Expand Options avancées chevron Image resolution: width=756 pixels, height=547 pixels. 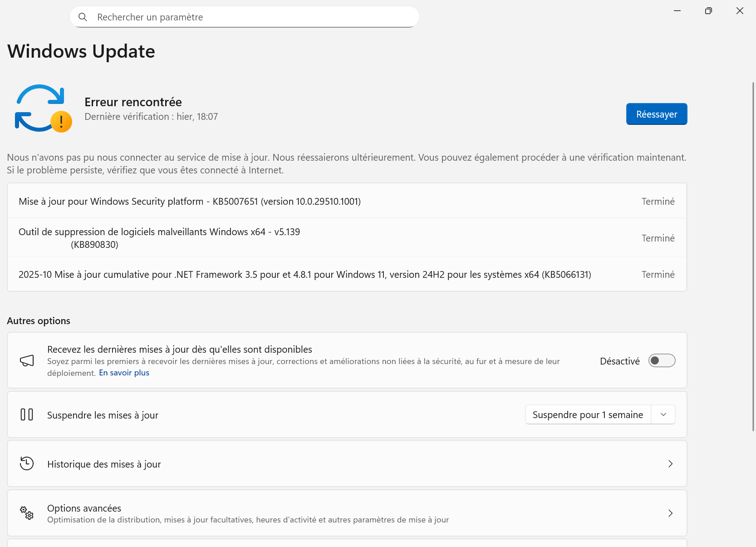point(670,513)
